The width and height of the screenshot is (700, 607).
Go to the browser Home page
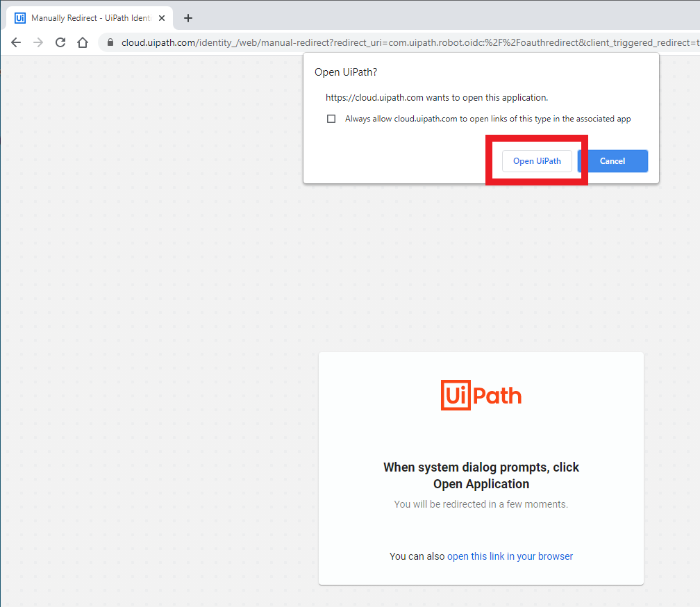coord(83,42)
